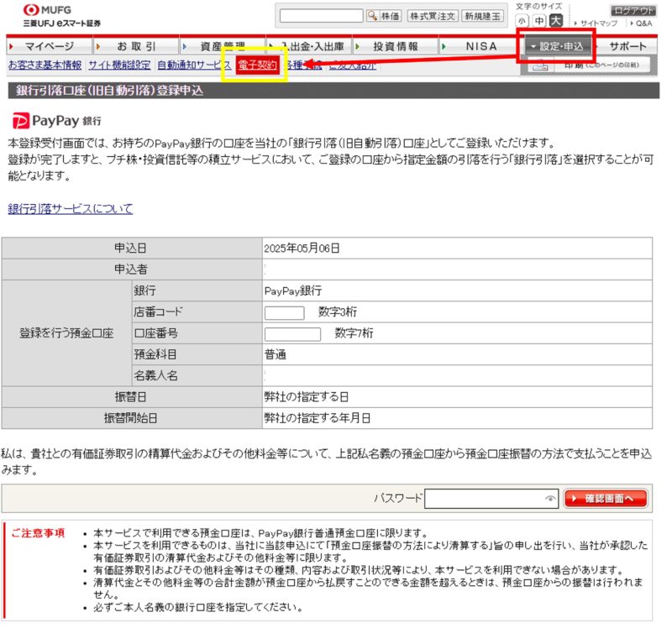
Task: Click the "銀行引落口座(旧自動引落)登録申込" page title
Action: tap(110, 91)
